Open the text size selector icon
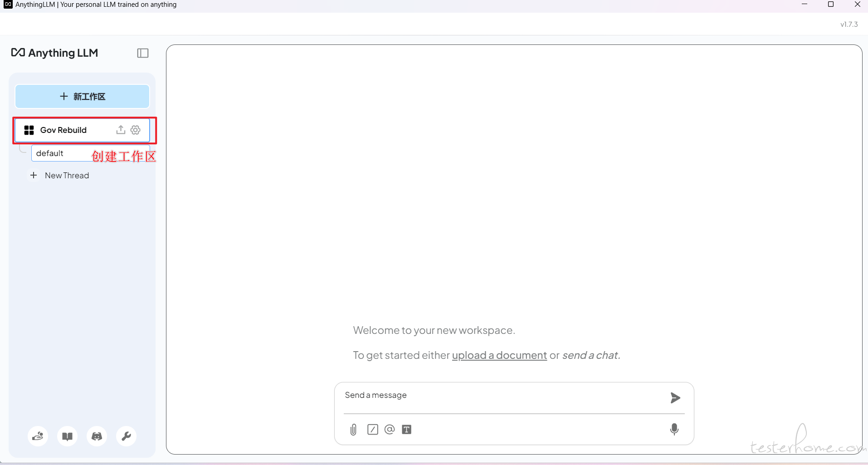The image size is (868, 465). [x=407, y=430]
